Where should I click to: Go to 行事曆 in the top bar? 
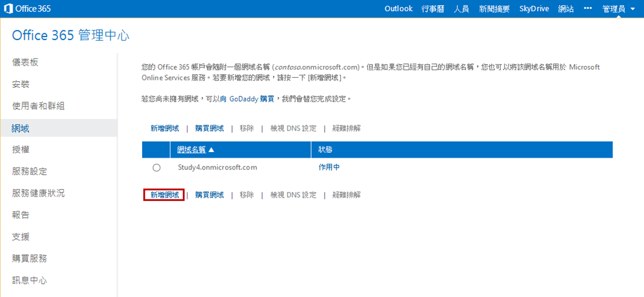tap(433, 9)
